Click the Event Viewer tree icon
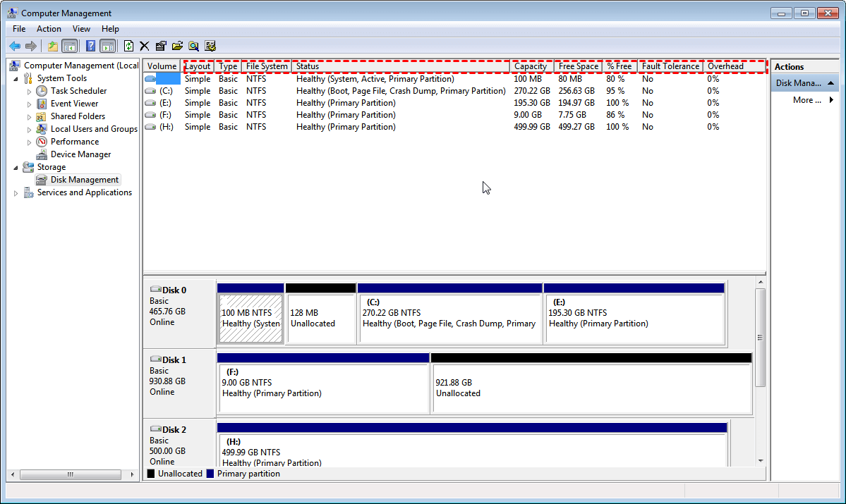The height and width of the screenshot is (504, 846). coord(42,104)
